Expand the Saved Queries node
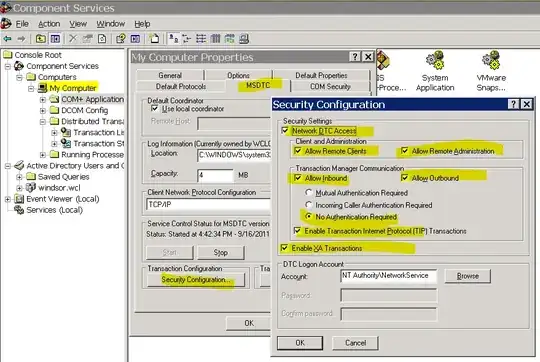 coord(20,177)
